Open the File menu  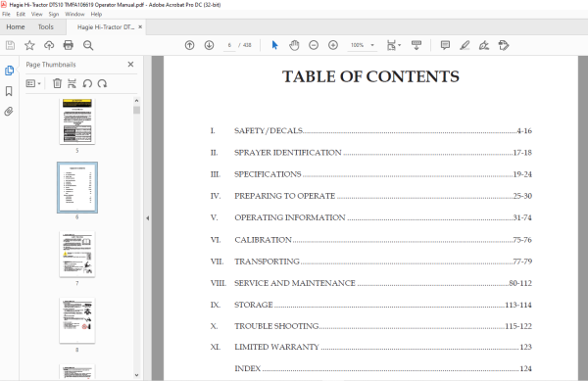click(x=7, y=15)
